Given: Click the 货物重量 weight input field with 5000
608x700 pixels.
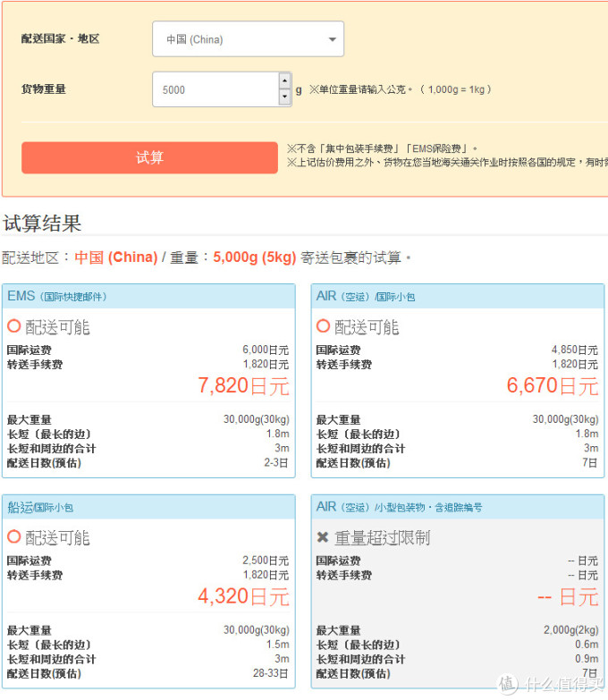Looking at the screenshot, I should pos(216,89).
